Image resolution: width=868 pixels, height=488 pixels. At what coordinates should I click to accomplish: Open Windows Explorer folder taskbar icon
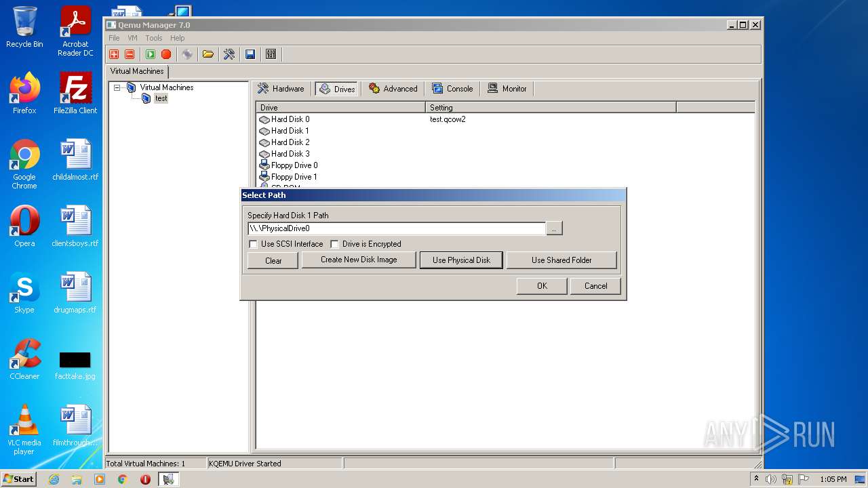[77, 479]
